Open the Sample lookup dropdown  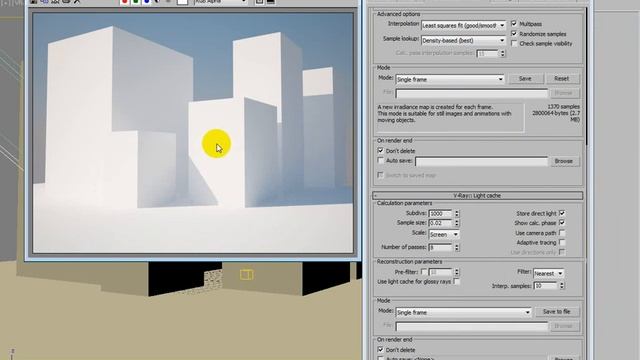coord(463,40)
